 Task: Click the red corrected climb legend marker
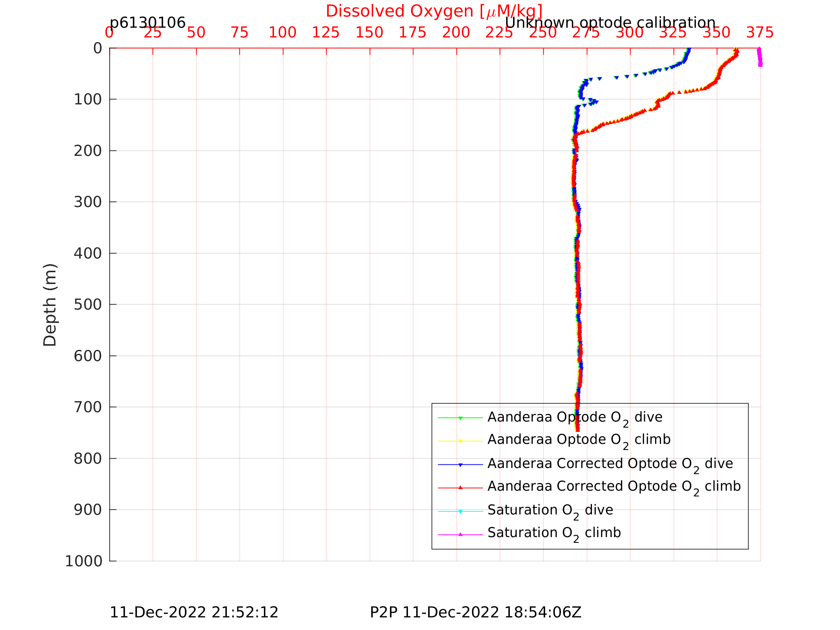460,487
